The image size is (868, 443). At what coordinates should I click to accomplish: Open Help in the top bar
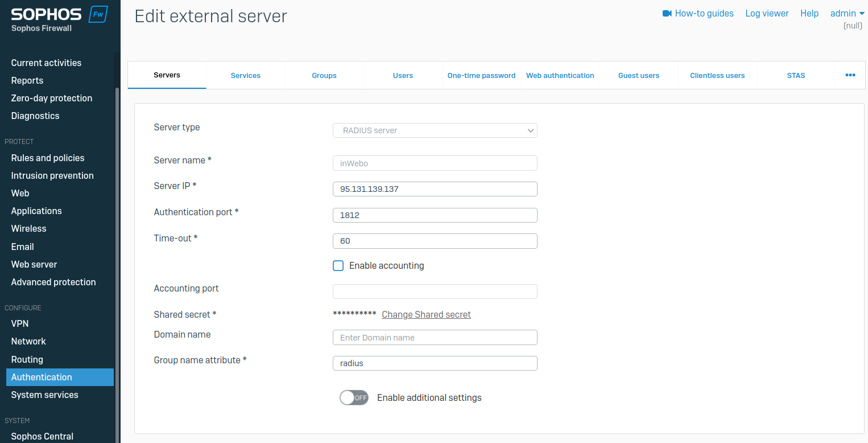pyautogui.click(x=809, y=13)
